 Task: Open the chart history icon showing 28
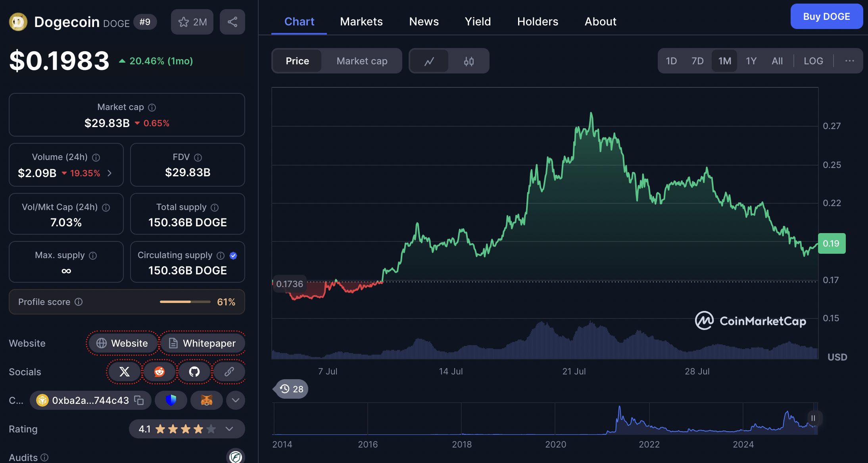(290, 389)
